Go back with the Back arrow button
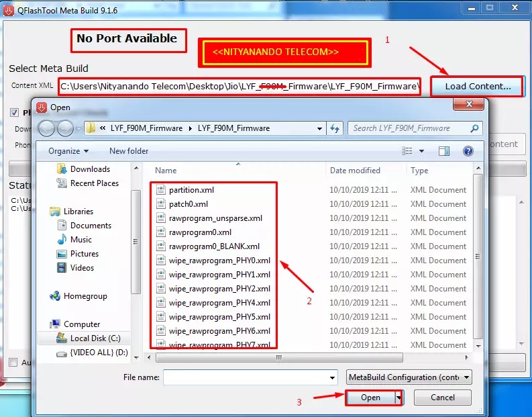Image resolution: width=532 pixels, height=417 pixels. [46, 128]
